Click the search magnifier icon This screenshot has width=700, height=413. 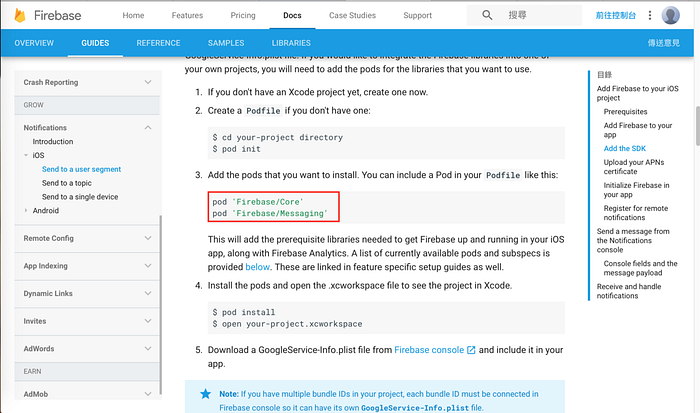click(487, 15)
